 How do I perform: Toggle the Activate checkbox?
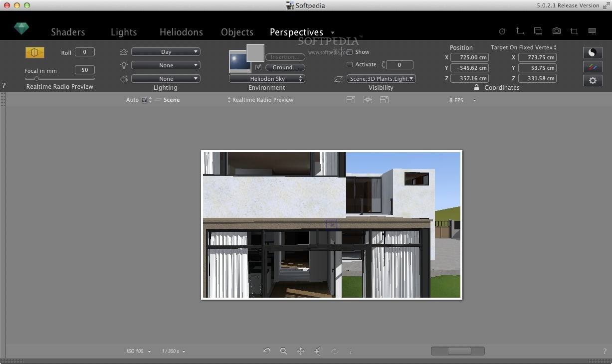[x=350, y=64]
